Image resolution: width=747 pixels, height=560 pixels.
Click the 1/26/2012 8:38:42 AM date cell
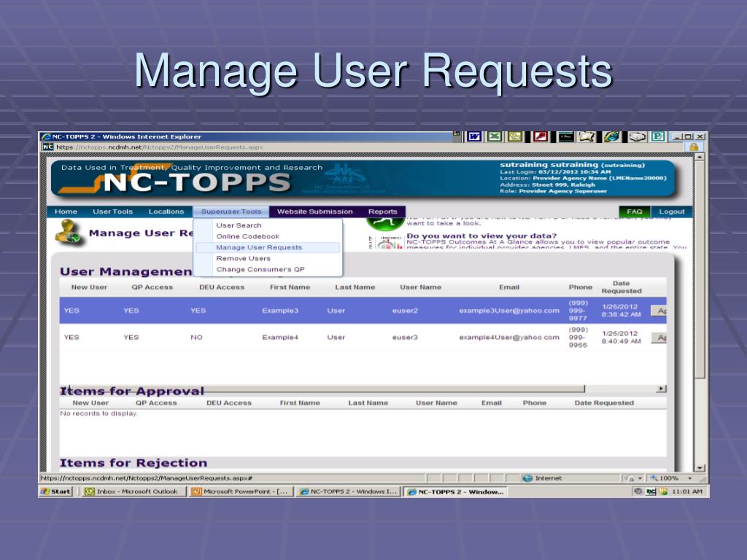[622, 311]
